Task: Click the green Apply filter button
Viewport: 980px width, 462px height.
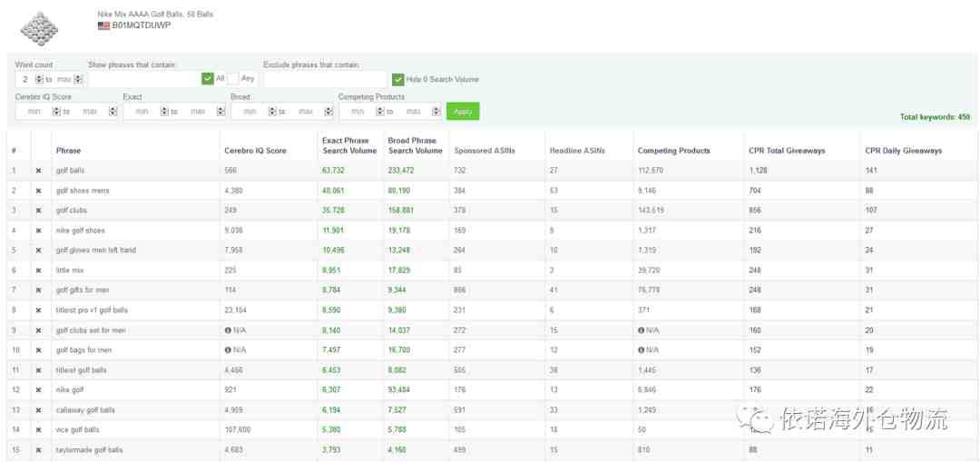Action: pyautogui.click(x=463, y=112)
